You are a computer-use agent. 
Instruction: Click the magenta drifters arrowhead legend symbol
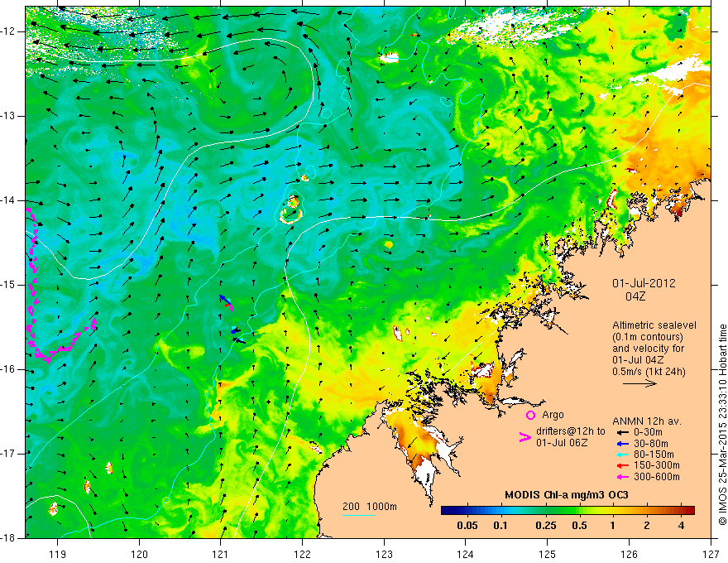tap(524, 438)
